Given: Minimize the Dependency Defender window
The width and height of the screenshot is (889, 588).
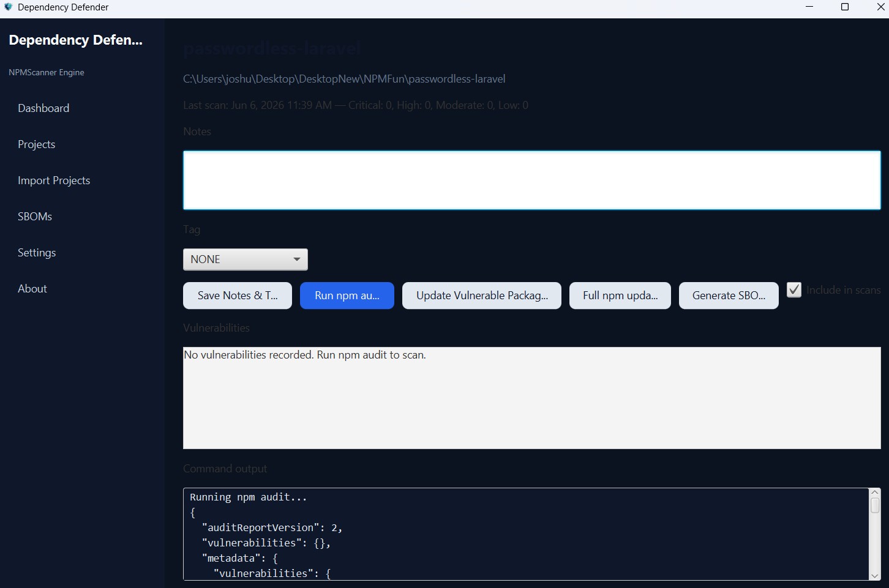Looking at the screenshot, I should pos(809,7).
